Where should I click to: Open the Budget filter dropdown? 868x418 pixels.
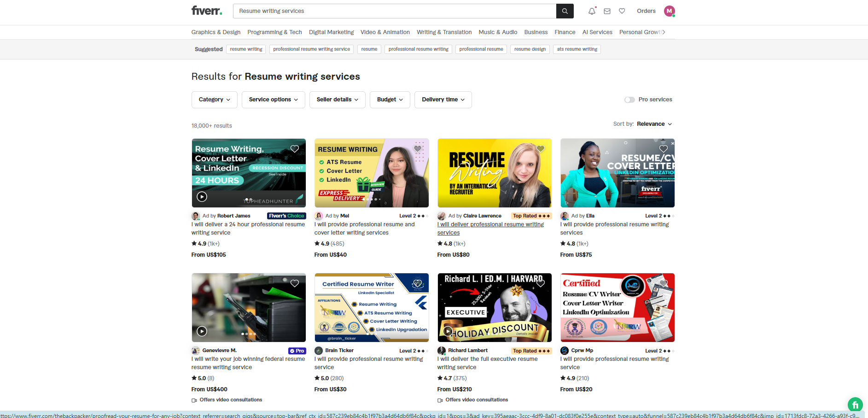click(390, 100)
